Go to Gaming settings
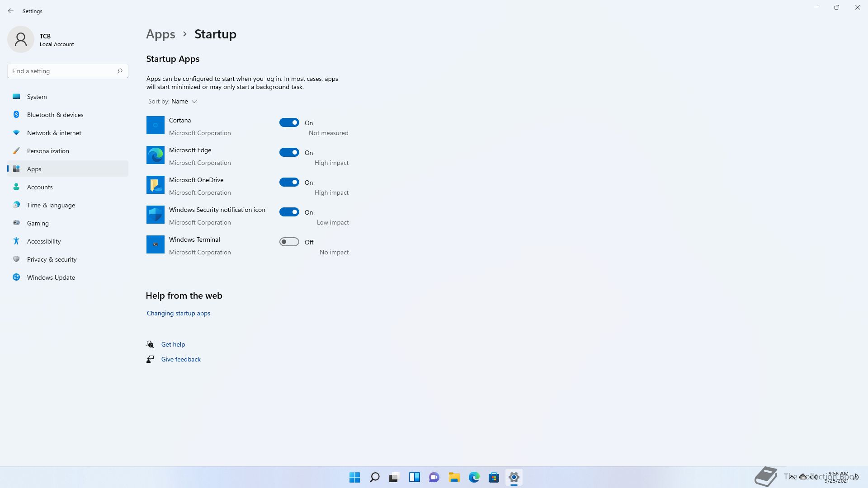 coord(68,223)
